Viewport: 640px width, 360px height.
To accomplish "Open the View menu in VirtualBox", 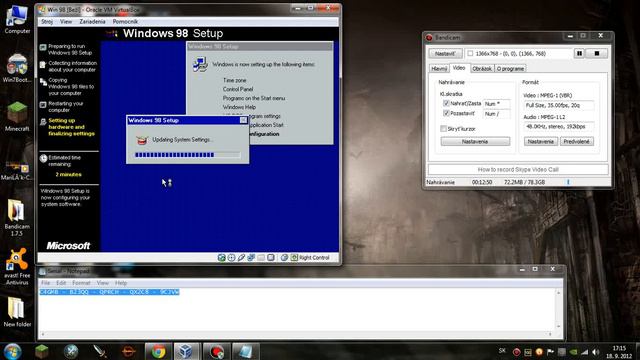I will tap(66, 22).
